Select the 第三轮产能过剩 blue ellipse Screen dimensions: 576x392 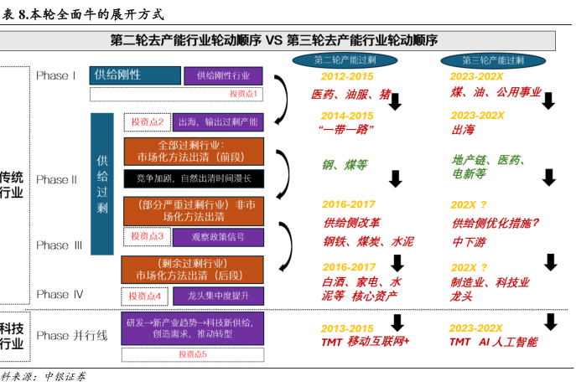point(494,61)
